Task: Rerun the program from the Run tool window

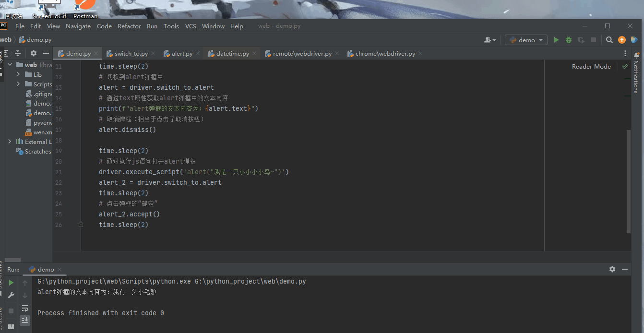Action: [x=11, y=283]
